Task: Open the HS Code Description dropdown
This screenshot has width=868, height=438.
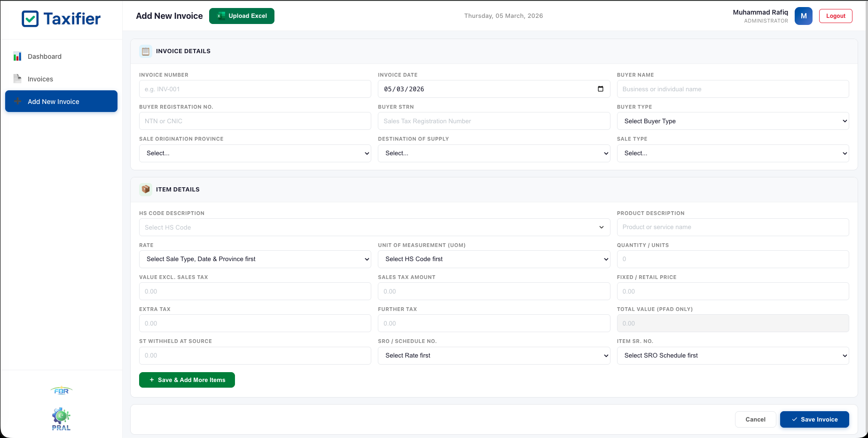Action: 375,227
